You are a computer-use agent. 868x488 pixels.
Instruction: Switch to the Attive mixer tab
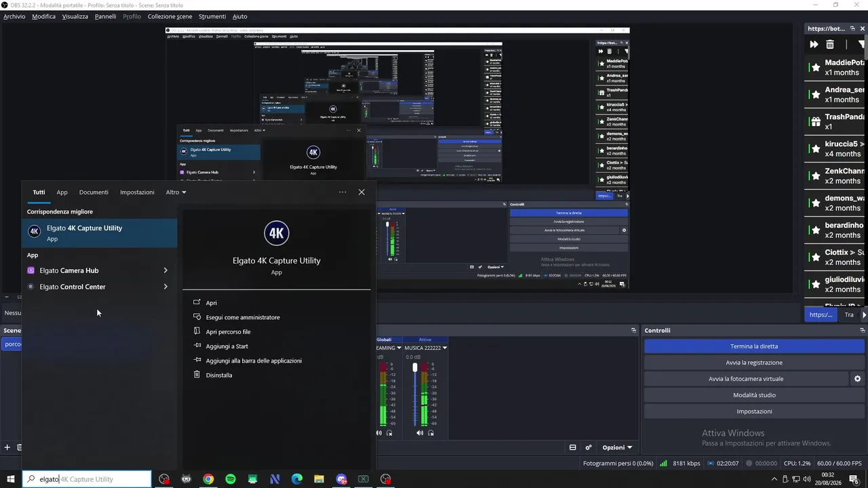(x=425, y=340)
